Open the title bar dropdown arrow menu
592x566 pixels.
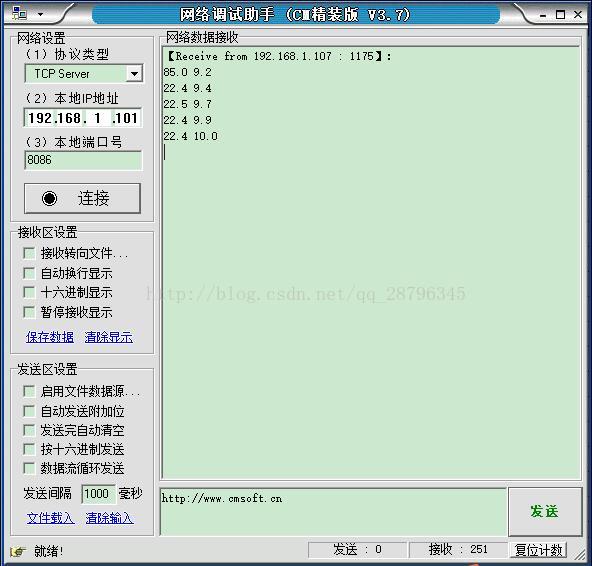40,14
